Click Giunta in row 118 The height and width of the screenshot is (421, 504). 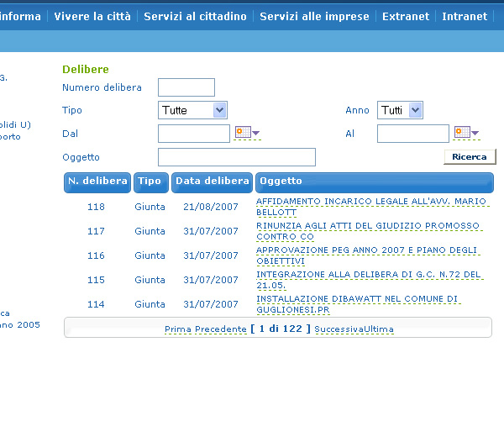pyautogui.click(x=150, y=207)
